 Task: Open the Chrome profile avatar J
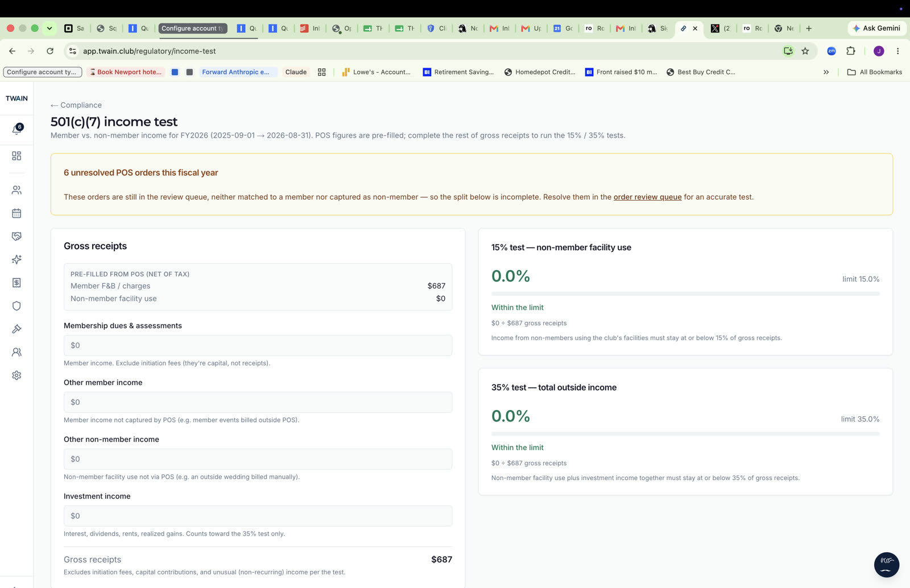tap(879, 51)
